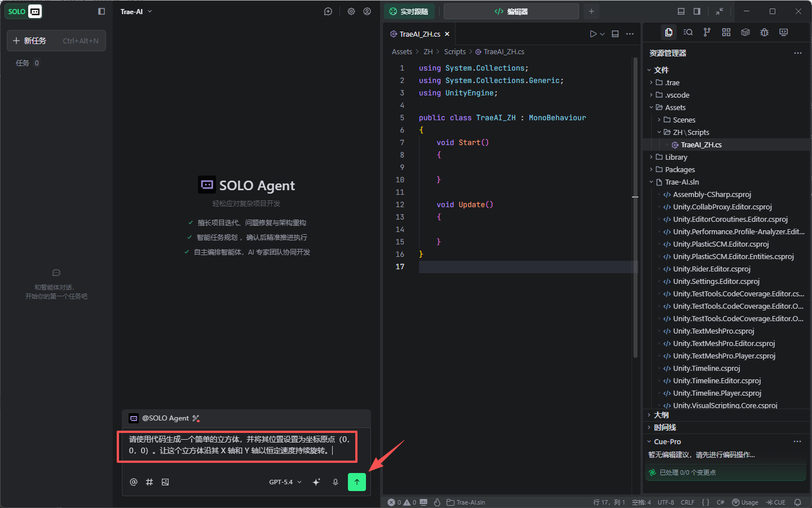
Task: Open the Search view icon
Action: pyautogui.click(x=688, y=32)
